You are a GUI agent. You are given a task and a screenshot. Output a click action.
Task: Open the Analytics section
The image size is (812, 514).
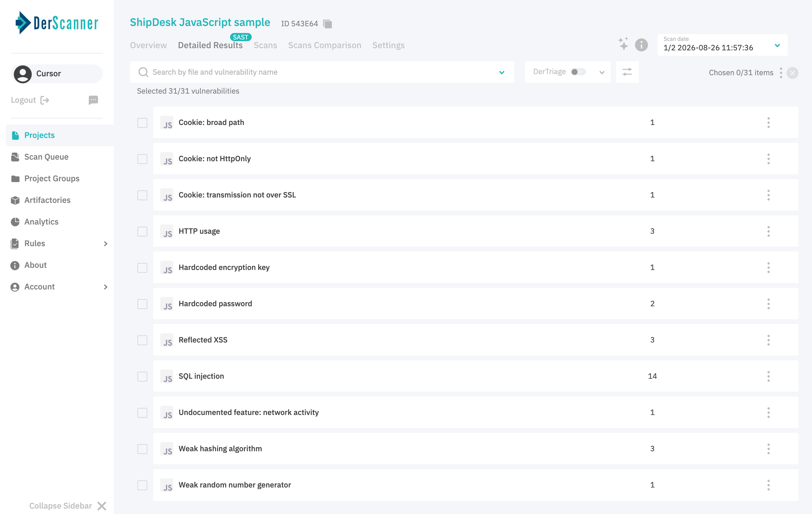41,222
